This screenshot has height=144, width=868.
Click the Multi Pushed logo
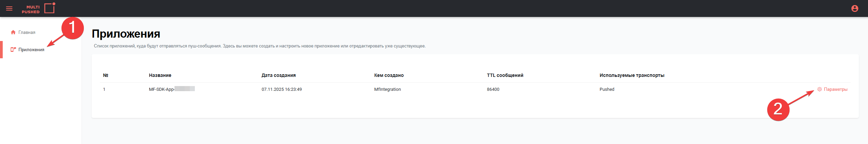tap(38, 8)
